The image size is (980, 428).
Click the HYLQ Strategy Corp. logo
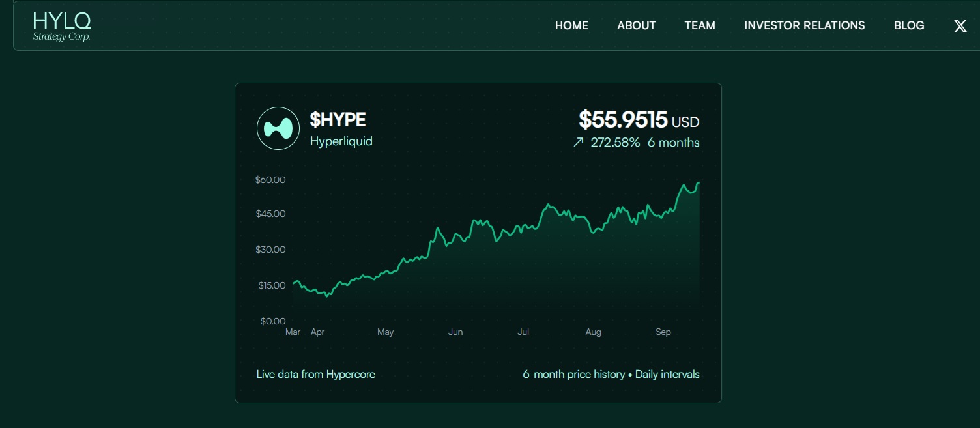[62, 26]
